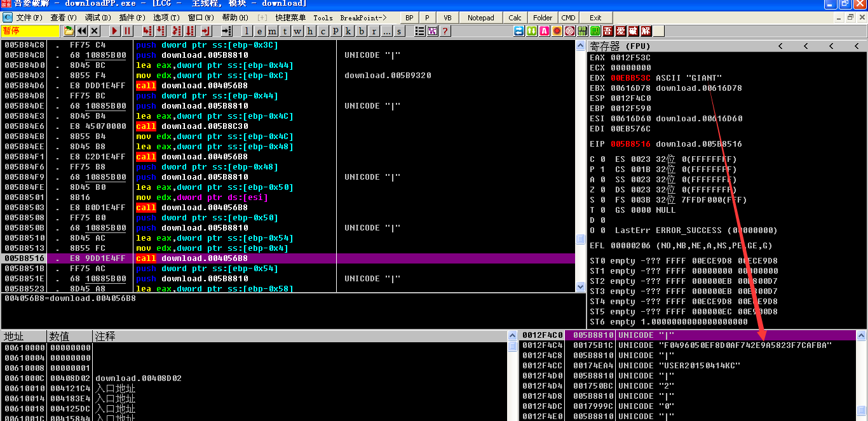Viewport: 868px width, 421px height.
Task: Open memory map with the 'm' button
Action: (x=272, y=30)
